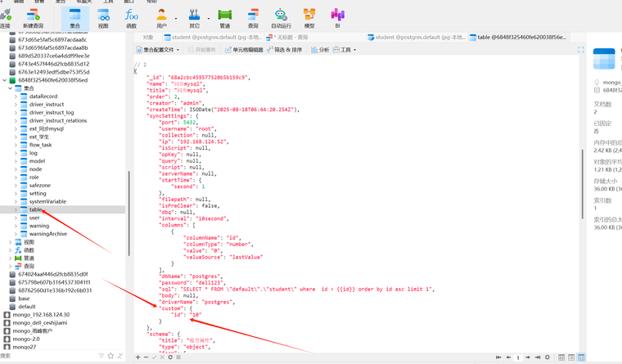Expand the dataRecord collection
The height and width of the screenshot is (364, 622).
(x=16, y=97)
